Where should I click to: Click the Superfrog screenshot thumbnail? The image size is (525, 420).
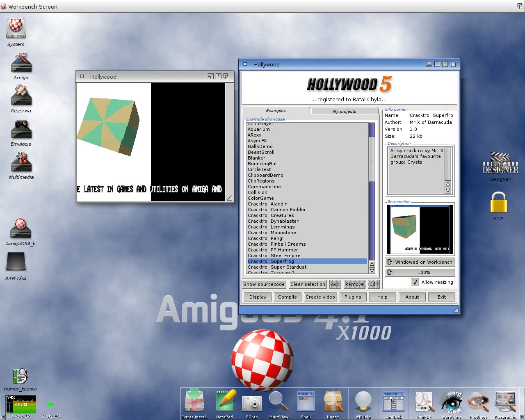coord(420,229)
